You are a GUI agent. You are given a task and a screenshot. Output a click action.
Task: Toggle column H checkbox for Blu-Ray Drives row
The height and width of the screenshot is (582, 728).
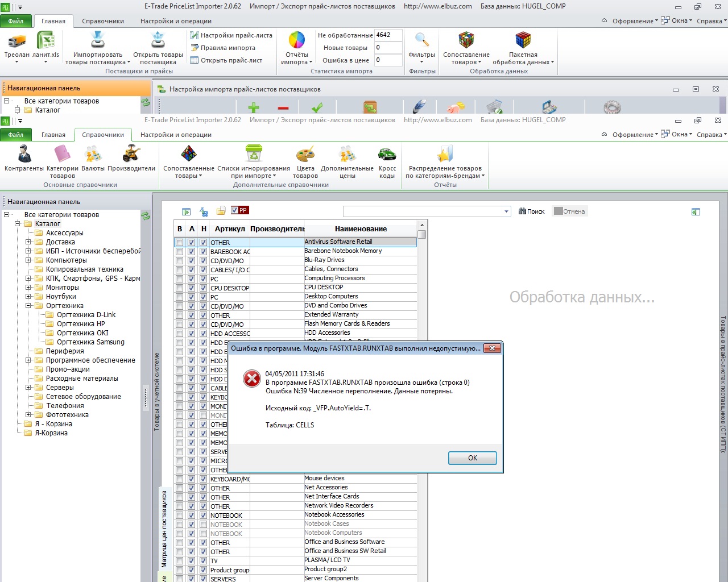pos(204,261)
